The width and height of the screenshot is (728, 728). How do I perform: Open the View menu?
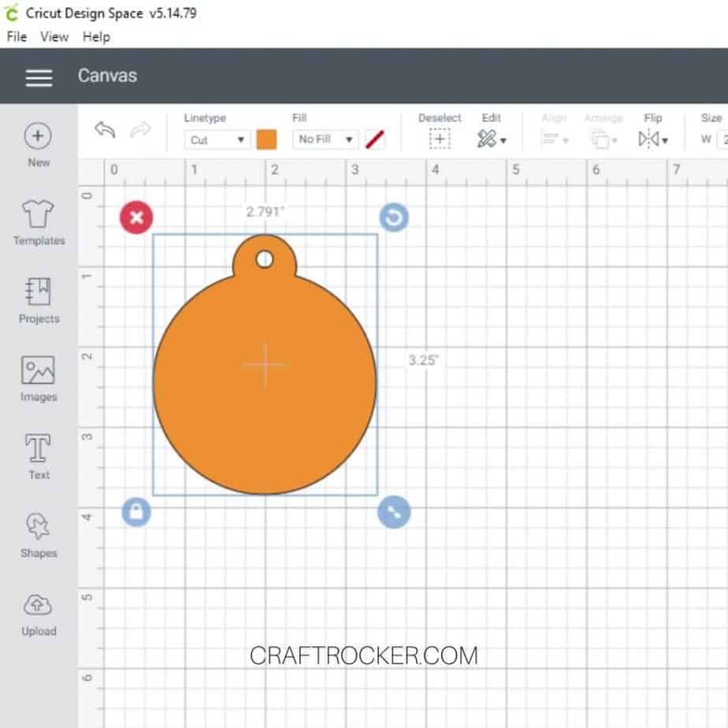[54, 37]
